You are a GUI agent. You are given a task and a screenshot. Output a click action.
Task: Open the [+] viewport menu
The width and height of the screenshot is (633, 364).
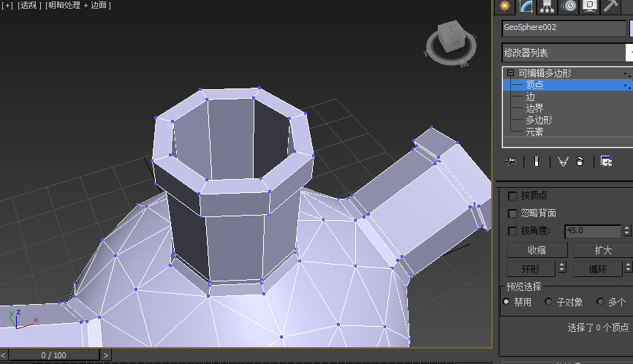[7, 5]
